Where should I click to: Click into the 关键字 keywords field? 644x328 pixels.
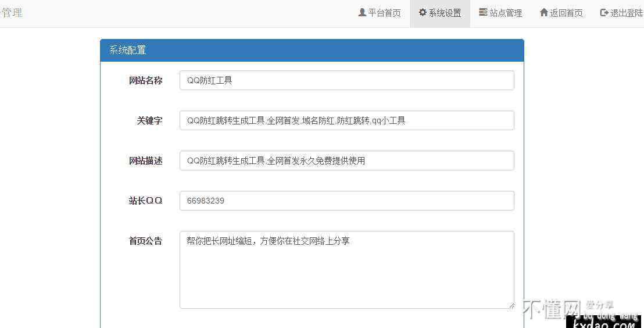click(346, 120)
